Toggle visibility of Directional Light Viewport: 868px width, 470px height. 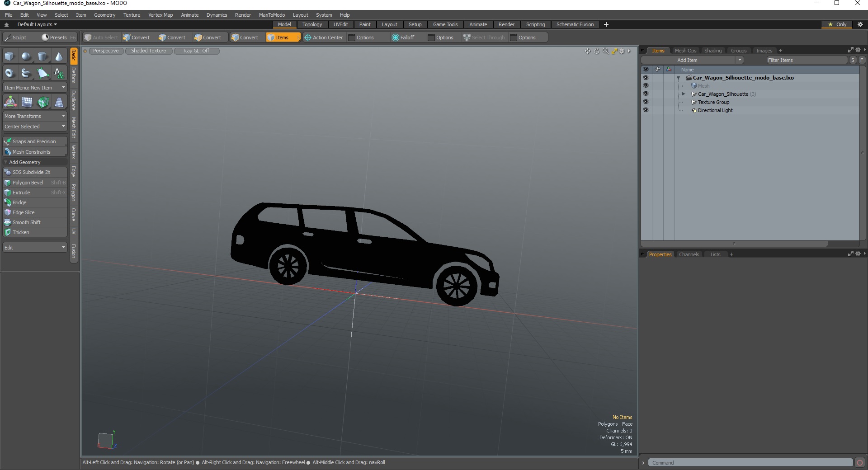pyautogui.click(x=646, y=110)
